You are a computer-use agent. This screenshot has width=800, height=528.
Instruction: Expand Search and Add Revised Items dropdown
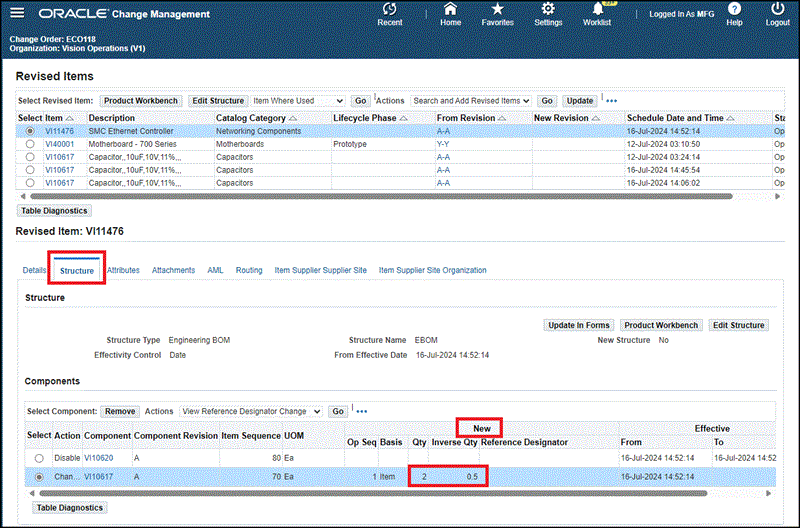pyautogui.click(x=471, y=101)
